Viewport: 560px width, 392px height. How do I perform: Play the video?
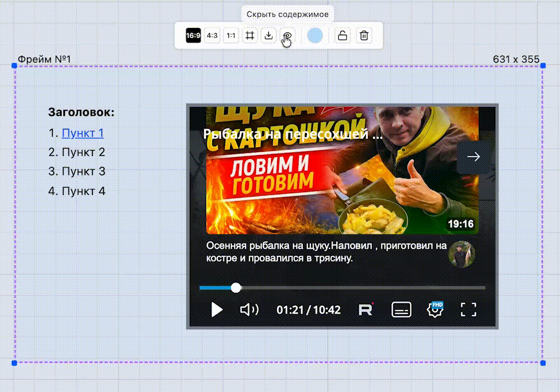pos(217,310)
